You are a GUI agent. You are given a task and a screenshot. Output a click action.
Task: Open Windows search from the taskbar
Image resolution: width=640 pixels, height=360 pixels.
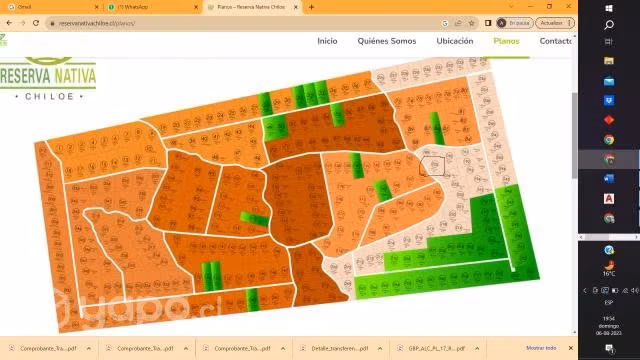tap(609, 25)
